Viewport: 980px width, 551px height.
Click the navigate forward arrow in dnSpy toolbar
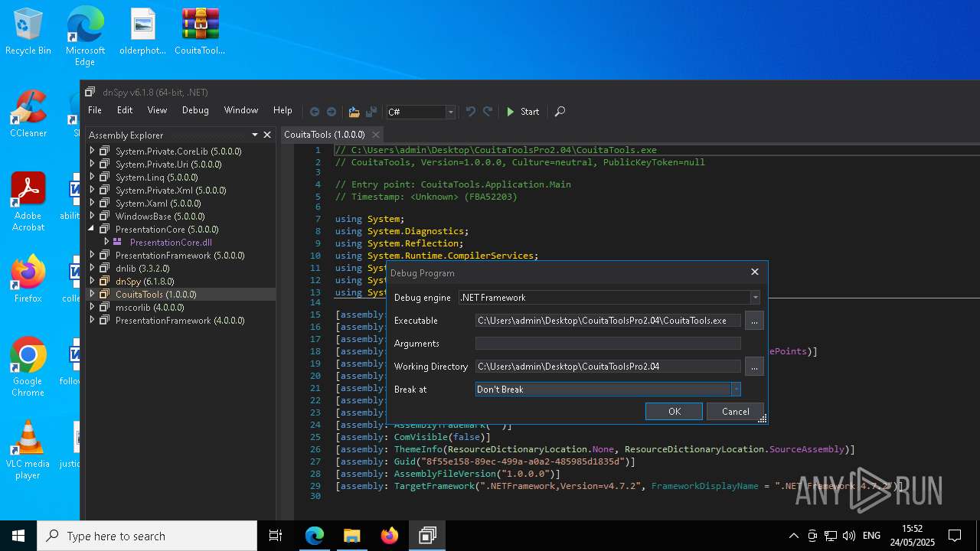pyautogui.click(x=332, y=112)
